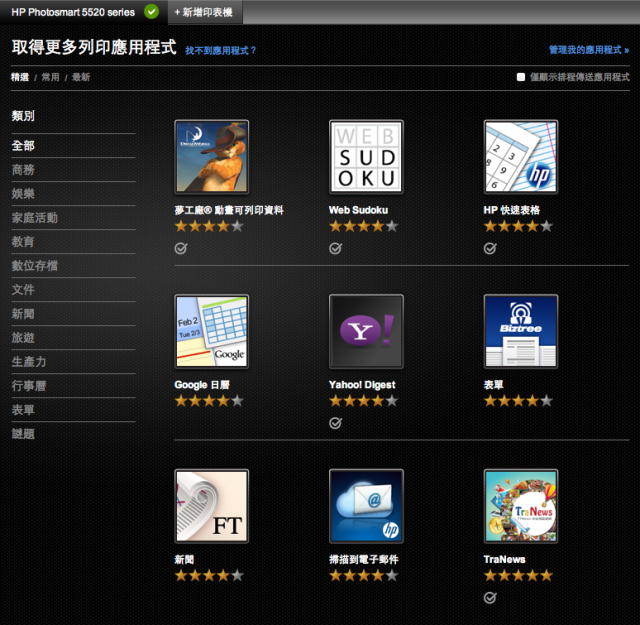The image size is (640, 625).
Task: Open the TraNews app icon
Action: [521, 506]
